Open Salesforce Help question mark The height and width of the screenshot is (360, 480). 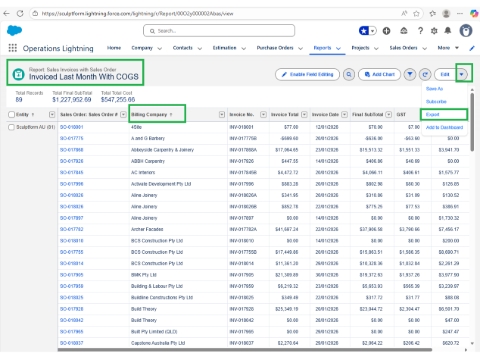tap(421, 31)
